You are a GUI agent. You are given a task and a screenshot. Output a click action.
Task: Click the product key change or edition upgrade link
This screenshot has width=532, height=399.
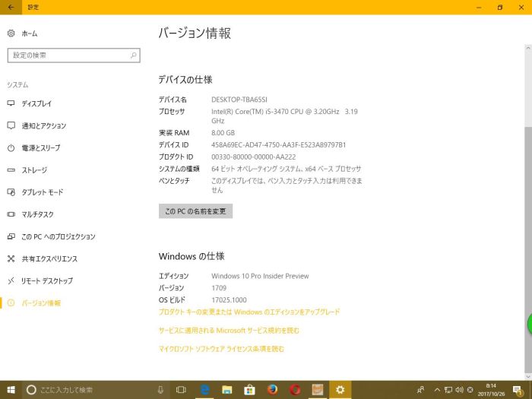tap(249, 312)
